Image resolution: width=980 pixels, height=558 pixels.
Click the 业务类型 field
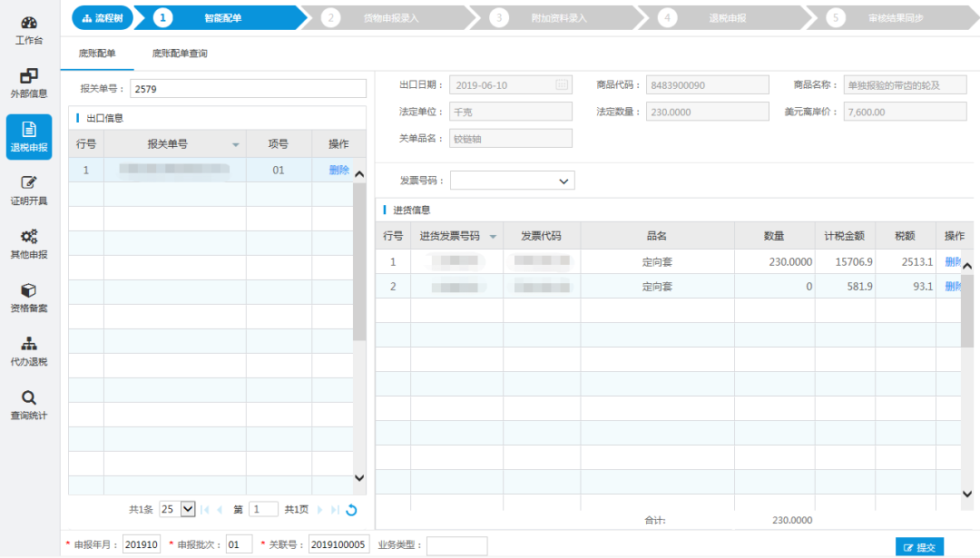456,545
